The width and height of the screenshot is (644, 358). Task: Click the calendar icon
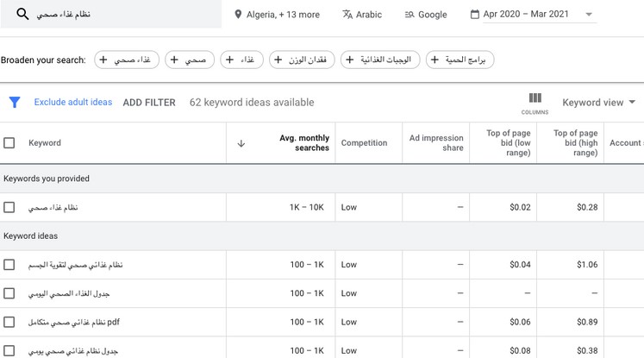(475, 15)
